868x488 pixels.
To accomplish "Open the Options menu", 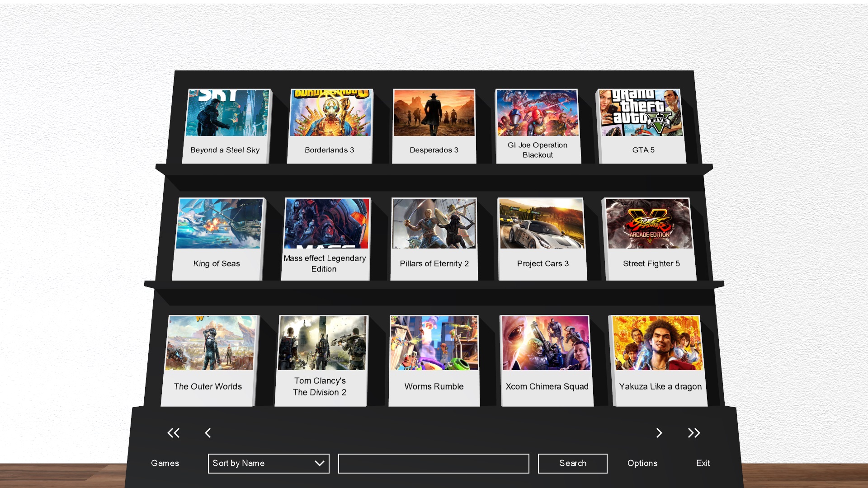I will point(642,463).
